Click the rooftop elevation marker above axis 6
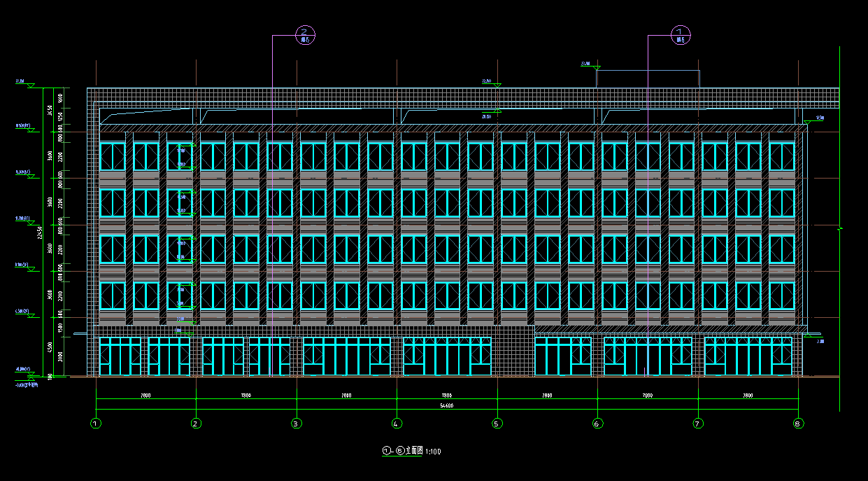Screen dimensions: 868x481 point(586,64)
